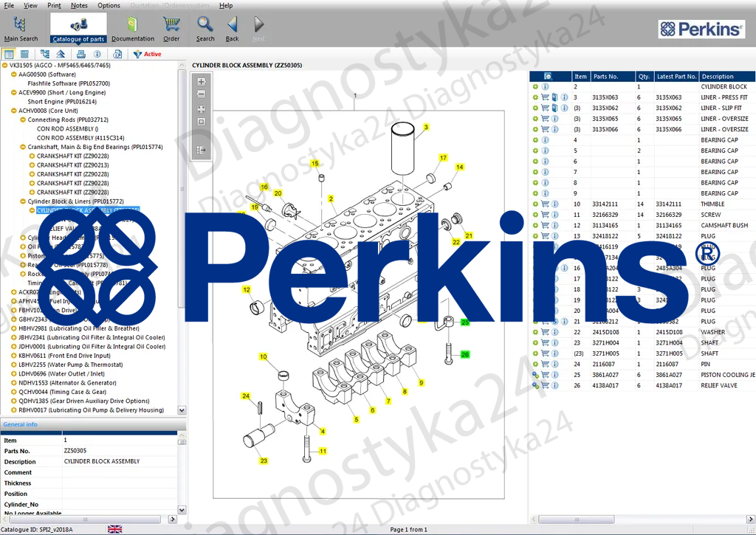Expand NDHV1553 (Alternator & Generator) node
Image resolution: width=756 pixels, height=535 pixels.
coord(14,383)
